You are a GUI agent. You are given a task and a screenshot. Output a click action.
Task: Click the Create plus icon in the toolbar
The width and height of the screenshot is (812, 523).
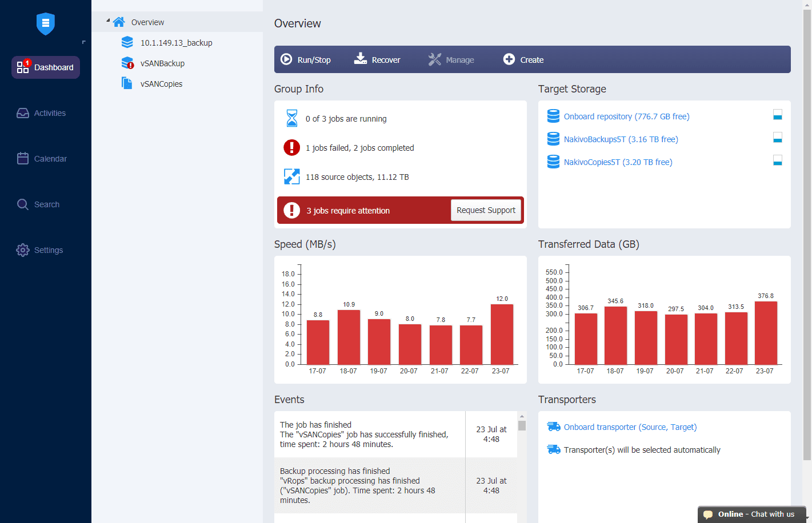[509, 59]
